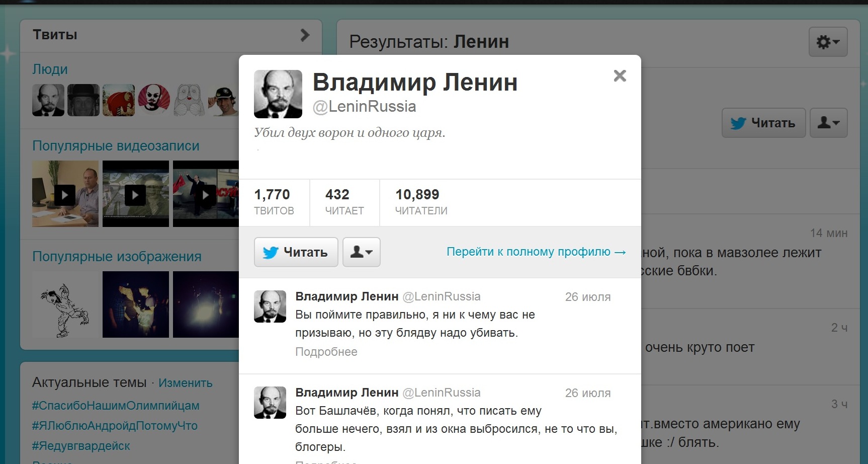Open the Люди link in sidebar

pos(50,69)
